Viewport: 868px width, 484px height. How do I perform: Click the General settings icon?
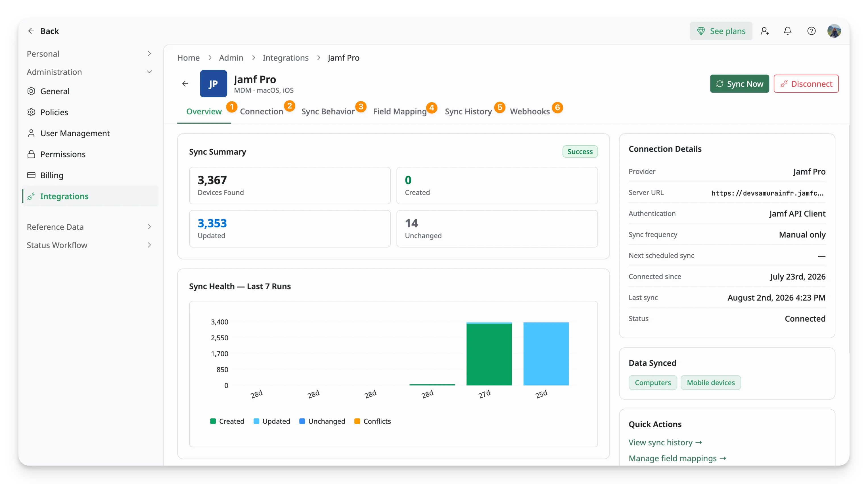click(31, 91)
